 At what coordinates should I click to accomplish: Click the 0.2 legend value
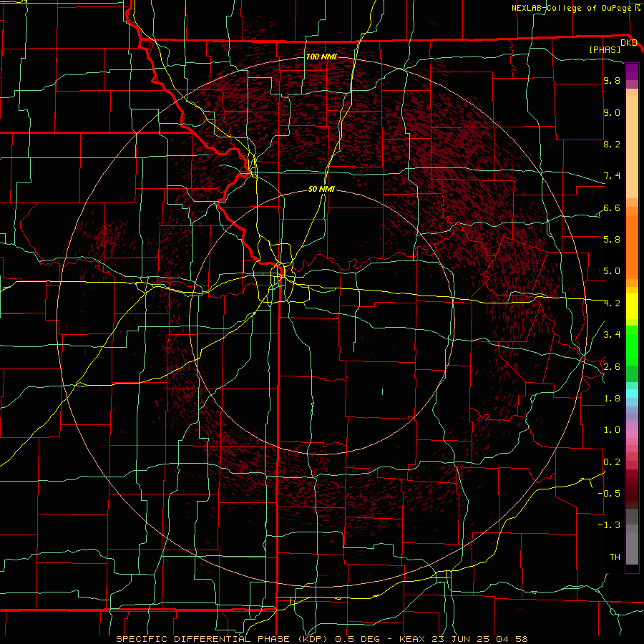point(612,462)
